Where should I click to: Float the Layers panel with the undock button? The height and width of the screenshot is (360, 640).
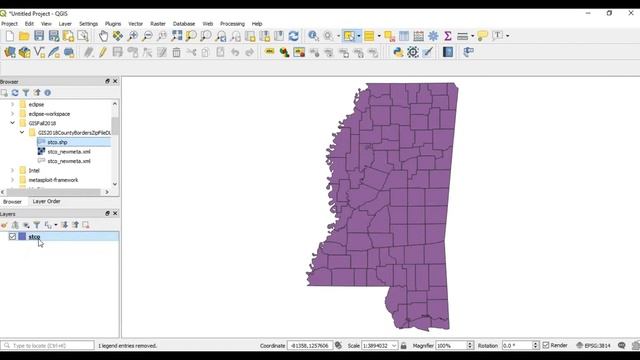[x=107, y=213]
